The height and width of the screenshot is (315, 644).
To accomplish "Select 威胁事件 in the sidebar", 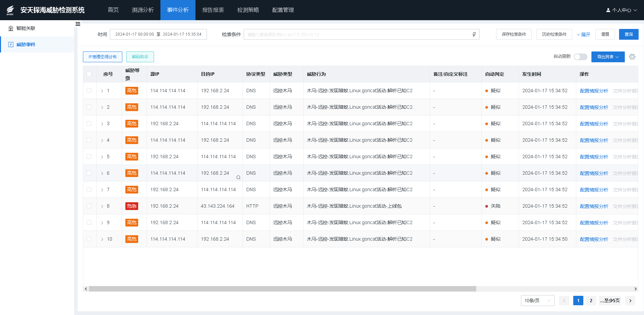I will 37,44.
